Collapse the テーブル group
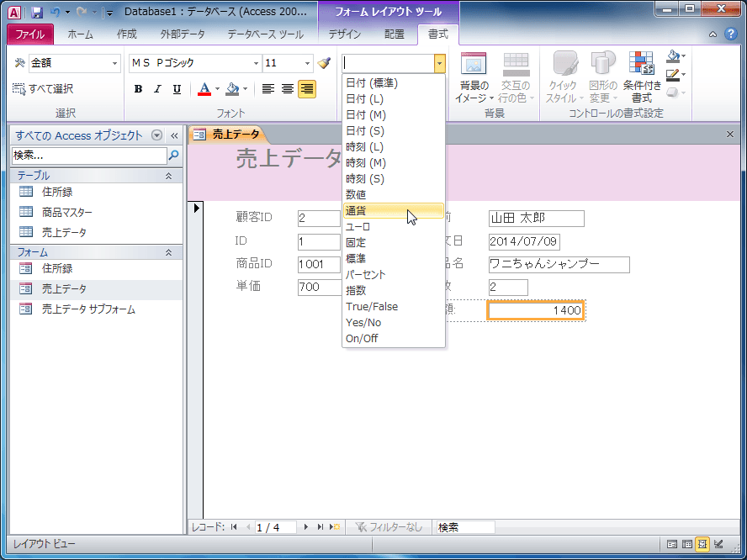The height and width of the screenshot is (560, 747). (x=168, y=177)
